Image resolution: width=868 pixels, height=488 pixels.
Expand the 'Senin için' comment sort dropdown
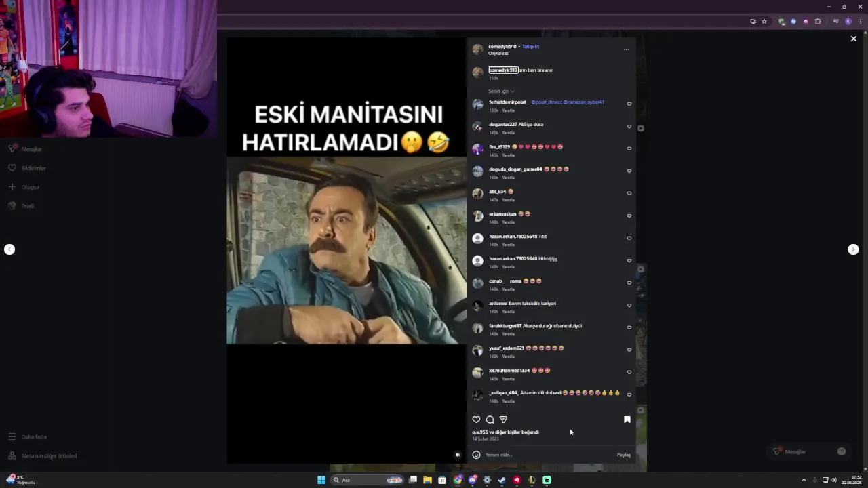(x=501, y=91)
